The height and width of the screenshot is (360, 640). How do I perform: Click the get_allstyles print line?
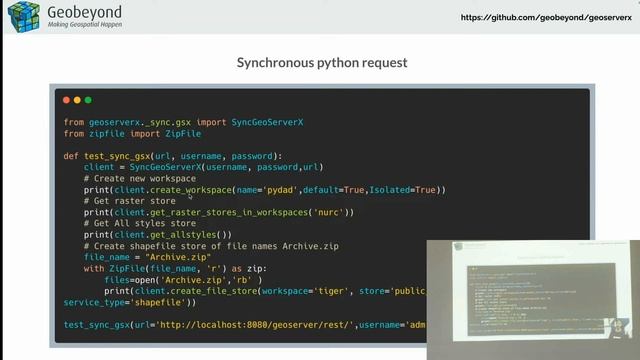pos(158,235)
